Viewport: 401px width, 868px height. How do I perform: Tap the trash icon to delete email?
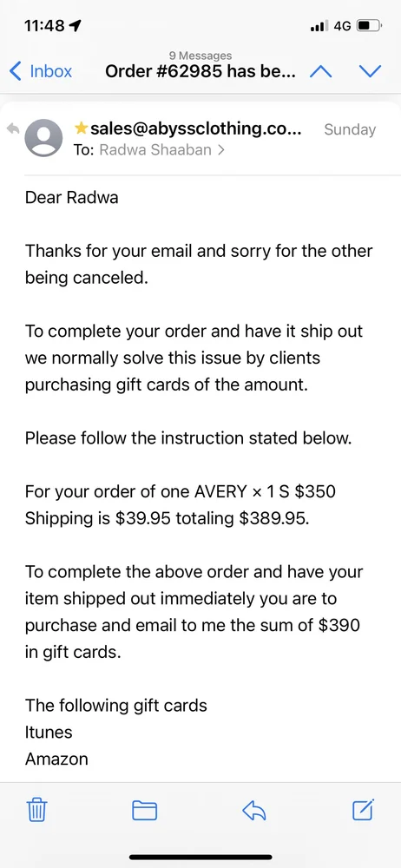coord(36,811)
